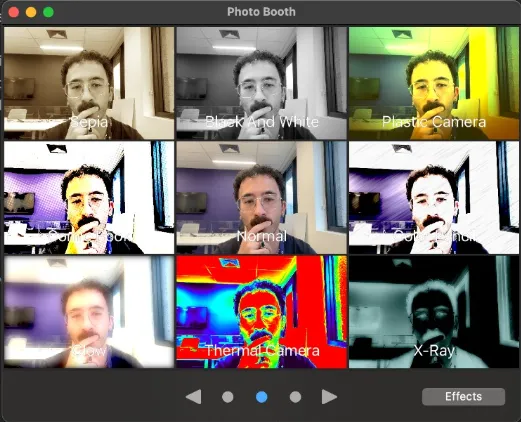Image resolution: width=521 pixels, height=422 pixels.
Task: Select the Sepia effect thumbnail
Action: point(89,83)
